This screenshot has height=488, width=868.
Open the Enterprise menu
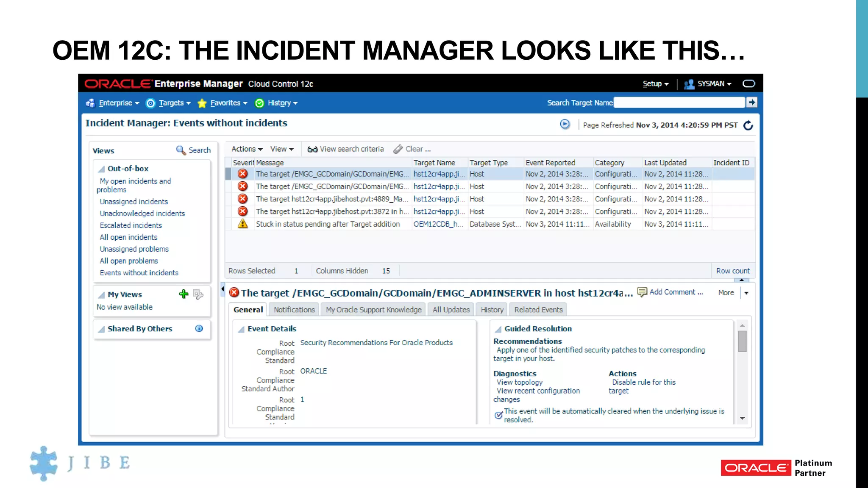(119, 103)
